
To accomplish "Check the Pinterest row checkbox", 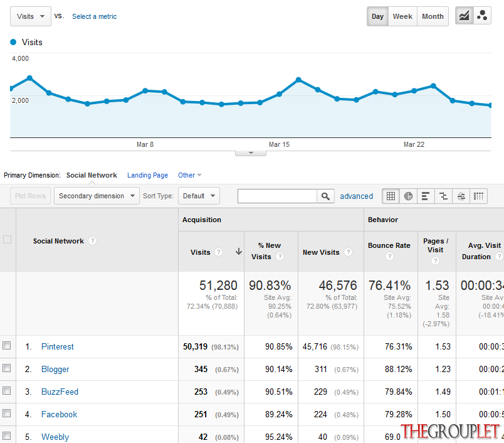I will click(7, 346).
